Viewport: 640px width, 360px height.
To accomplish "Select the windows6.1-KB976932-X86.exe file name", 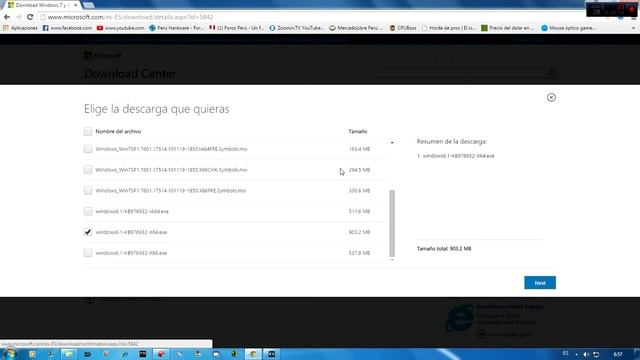I will pyautogui.click(x=131, y=253).
